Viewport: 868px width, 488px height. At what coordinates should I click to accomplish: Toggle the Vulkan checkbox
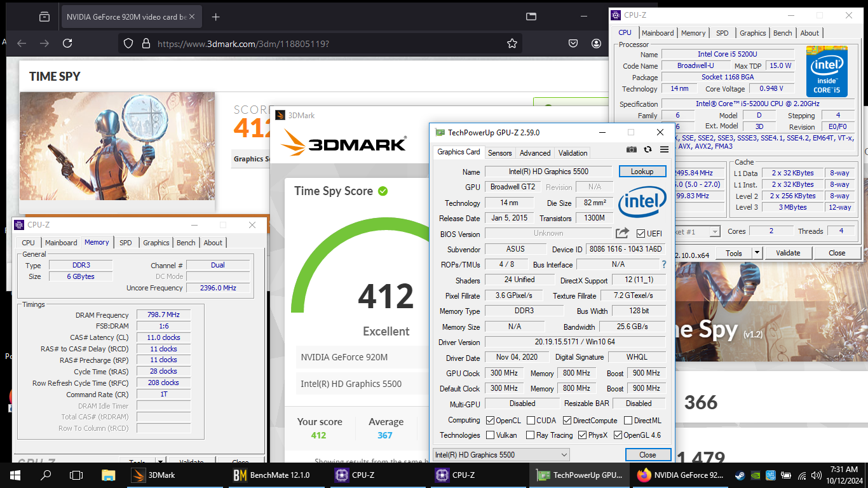coord(491,435)
